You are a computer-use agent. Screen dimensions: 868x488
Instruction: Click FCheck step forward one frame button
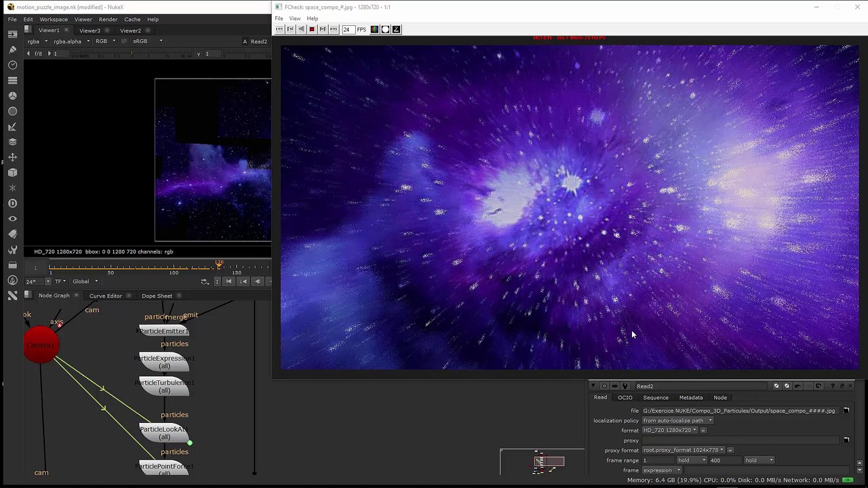pos(323,29)
